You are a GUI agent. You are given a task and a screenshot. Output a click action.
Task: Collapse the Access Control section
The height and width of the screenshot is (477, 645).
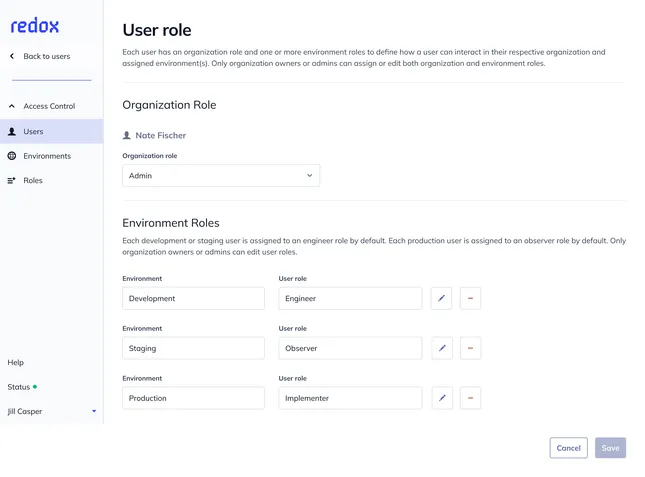click(12, 106)
